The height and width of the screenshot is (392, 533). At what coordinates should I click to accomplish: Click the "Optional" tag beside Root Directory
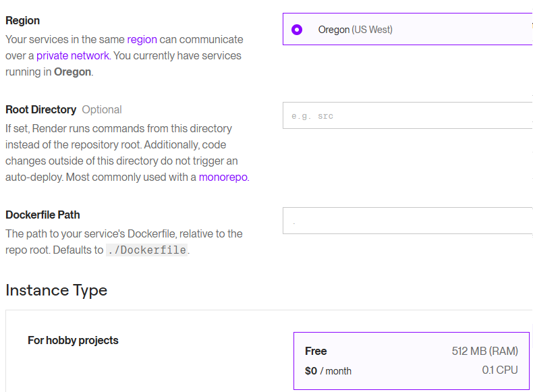(x=102, y=109)
